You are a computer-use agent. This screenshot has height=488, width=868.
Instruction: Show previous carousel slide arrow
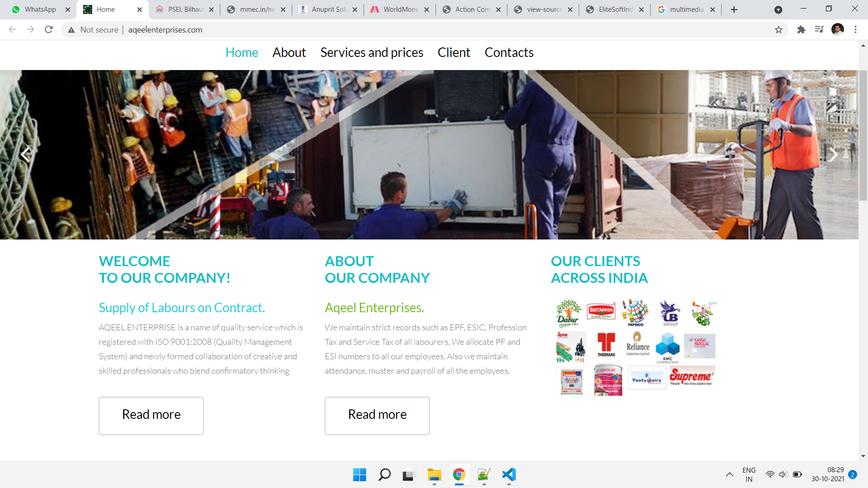[25, 155]
